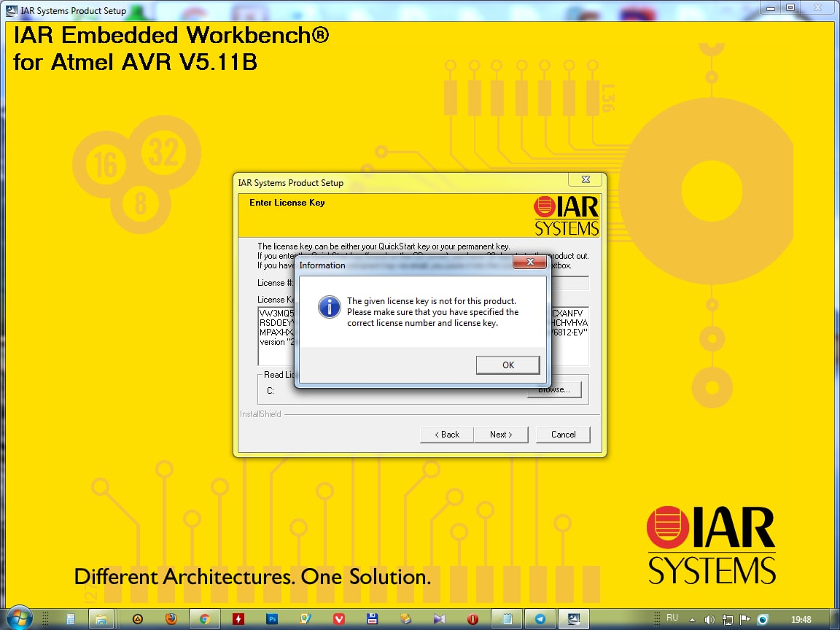Close the IAR Systems Product Setup dialog
The height and width of the screenshot is (630, 840).
586,179
